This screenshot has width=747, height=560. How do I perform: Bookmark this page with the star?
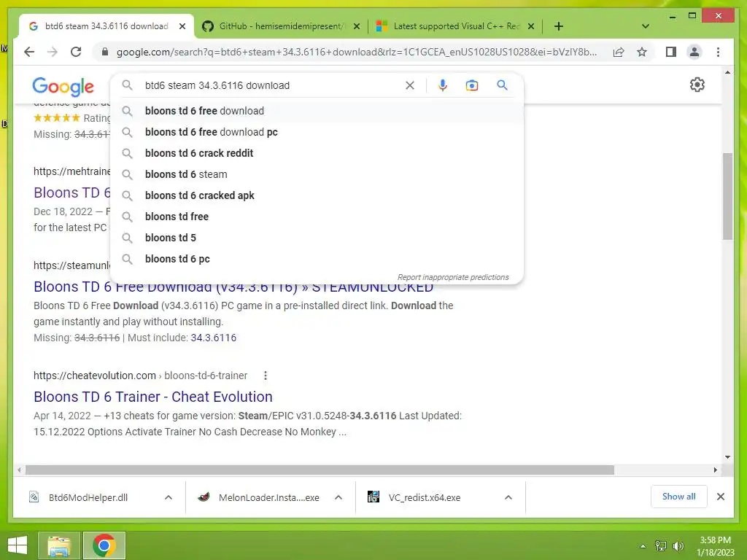pos(642,52)
